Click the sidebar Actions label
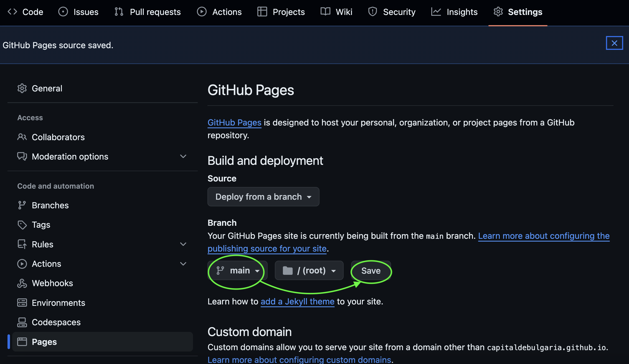Screen dimensions: 629x364 46,264
